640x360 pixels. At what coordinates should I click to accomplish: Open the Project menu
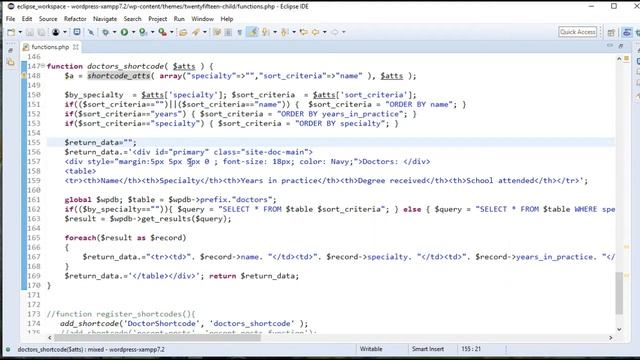158,19
